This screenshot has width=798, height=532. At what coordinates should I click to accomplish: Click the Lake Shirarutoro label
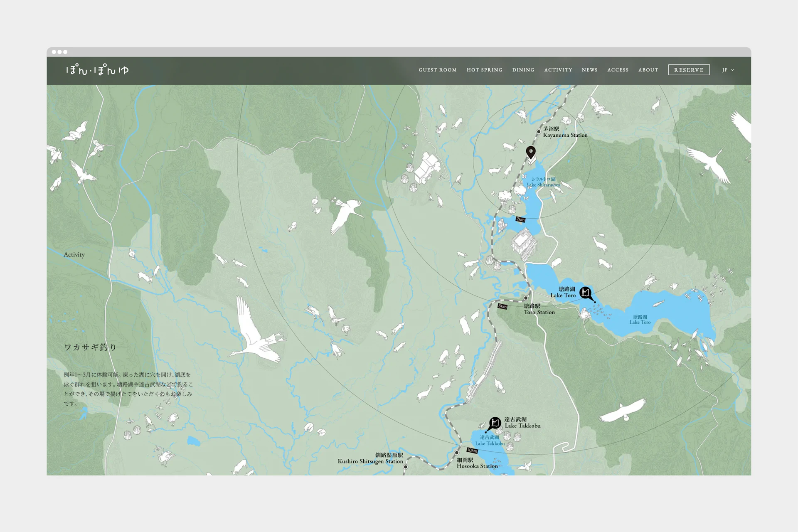point(543,182)
